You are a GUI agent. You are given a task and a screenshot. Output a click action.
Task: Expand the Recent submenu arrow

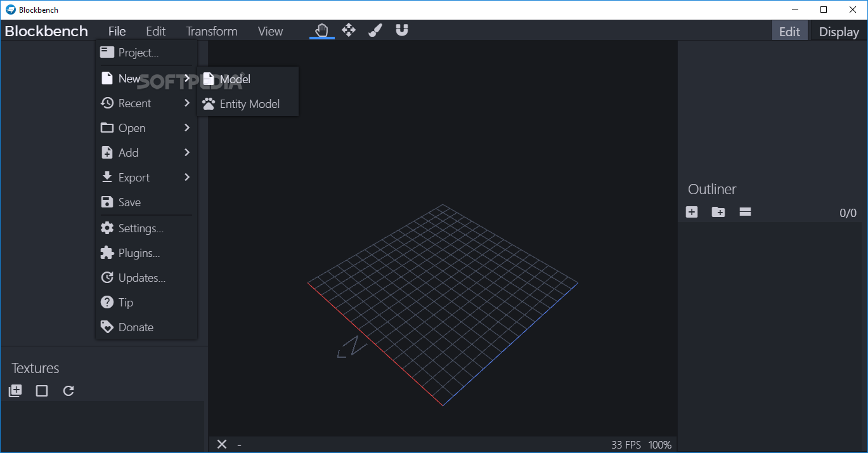(x=187, y=103)
